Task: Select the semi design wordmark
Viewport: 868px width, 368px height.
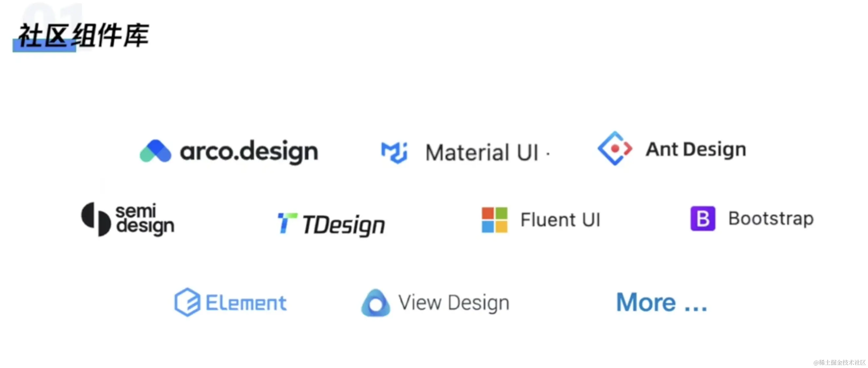Action: click(x=145, y=219)
